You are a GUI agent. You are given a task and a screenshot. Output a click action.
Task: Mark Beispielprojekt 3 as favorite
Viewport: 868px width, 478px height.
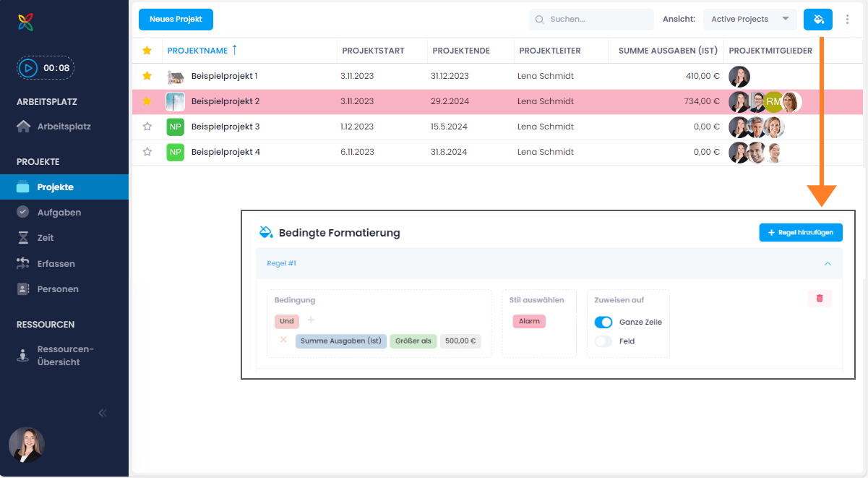click(x=147, y=127)
